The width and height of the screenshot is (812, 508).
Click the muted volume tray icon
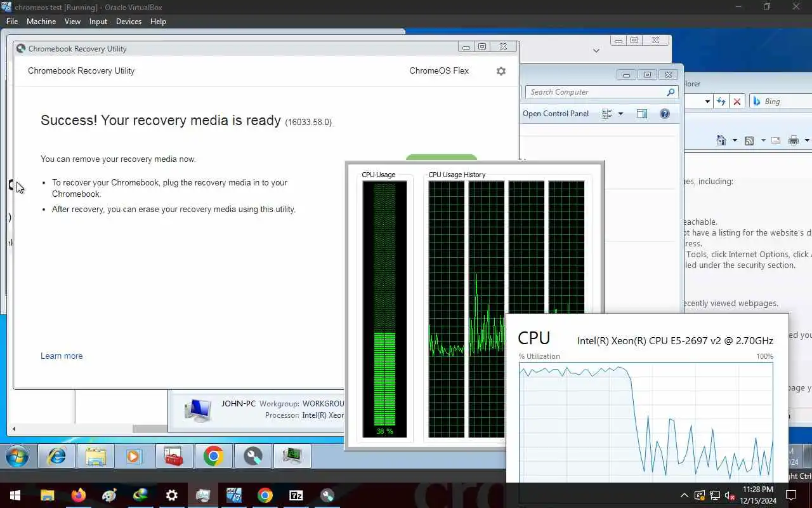pyautogui.click(x=730, y=495)
